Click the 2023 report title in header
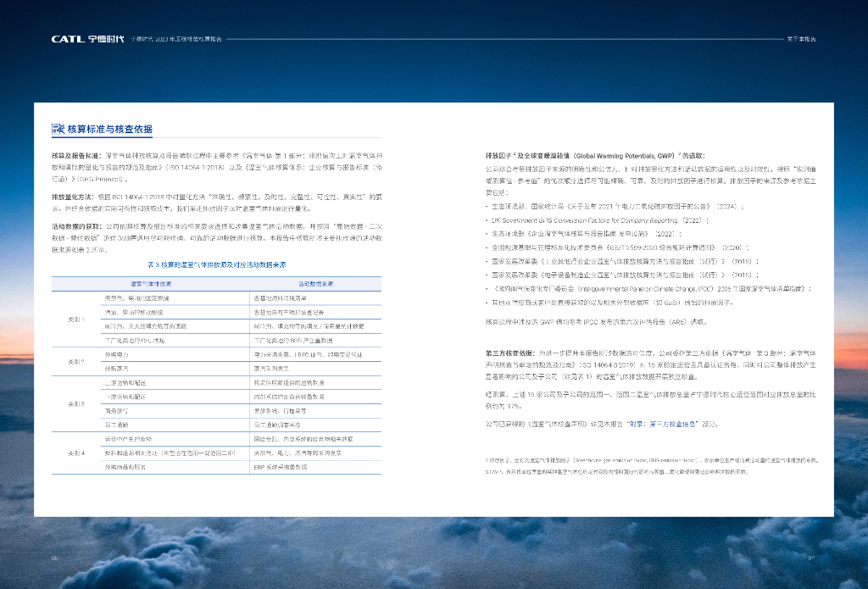This screenshot has width=868, height=589. [x=176, y=39]
